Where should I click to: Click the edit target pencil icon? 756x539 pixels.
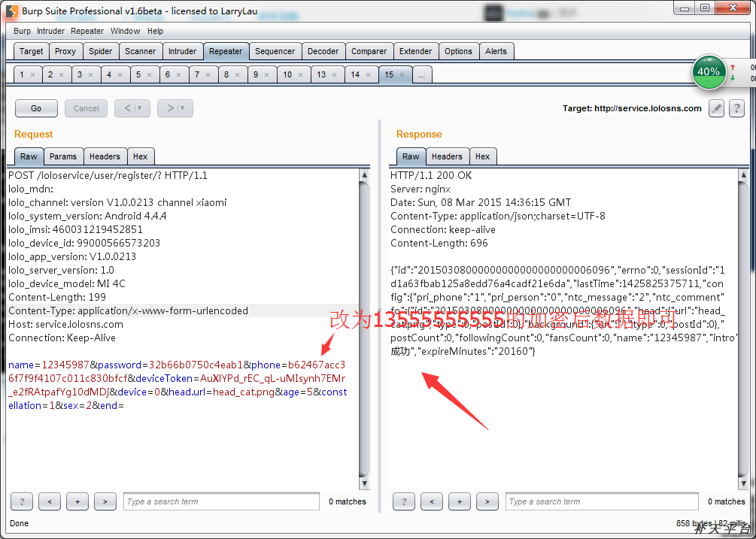(x=716, y=108)
